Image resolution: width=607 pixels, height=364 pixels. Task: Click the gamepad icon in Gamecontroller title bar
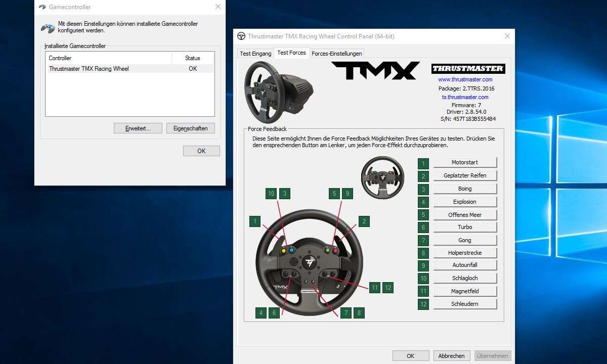coord(42,7)
